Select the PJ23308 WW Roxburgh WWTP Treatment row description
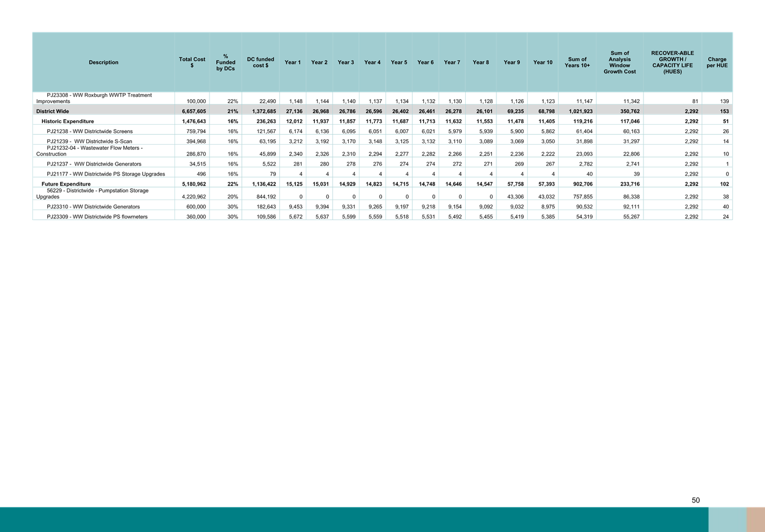 94,98
